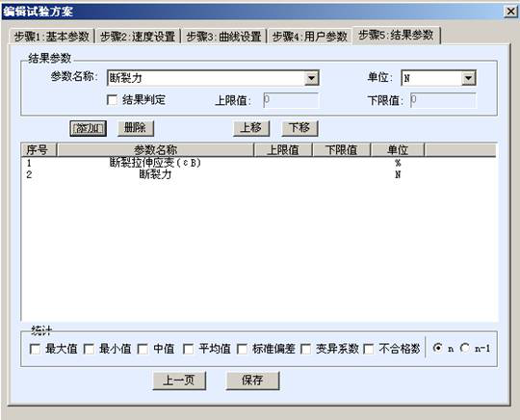520x420 pixels.
Task: Click the N unit cell in row 2
Action: [398, 174]
